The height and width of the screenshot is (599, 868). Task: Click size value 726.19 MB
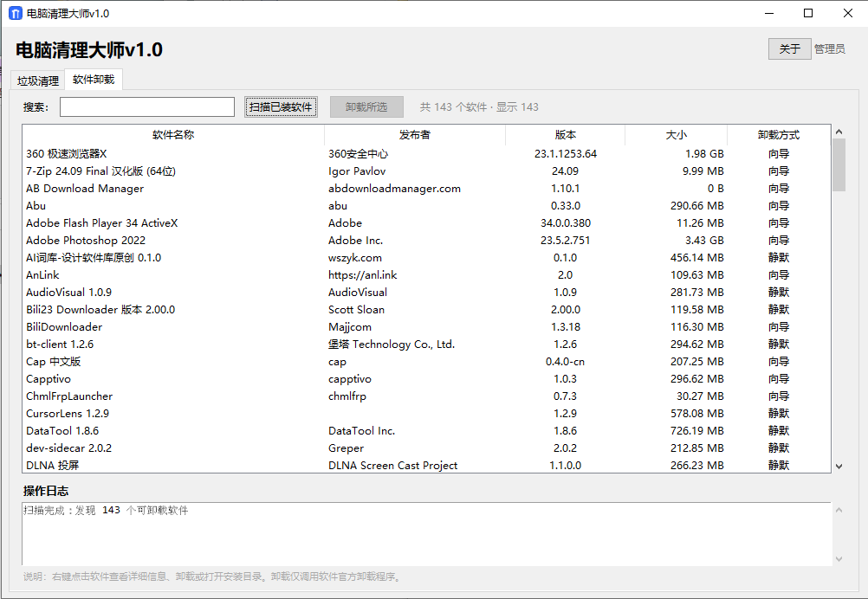coord(697,431)
